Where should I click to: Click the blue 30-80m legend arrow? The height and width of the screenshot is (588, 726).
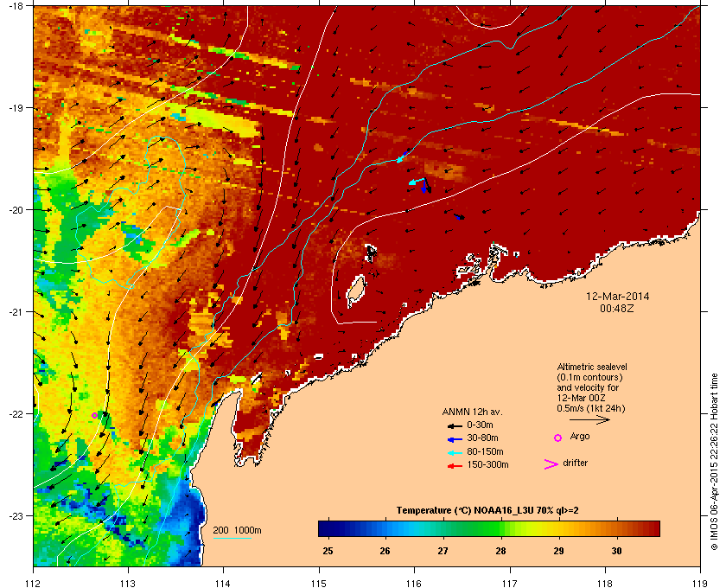tap(455, 439)
